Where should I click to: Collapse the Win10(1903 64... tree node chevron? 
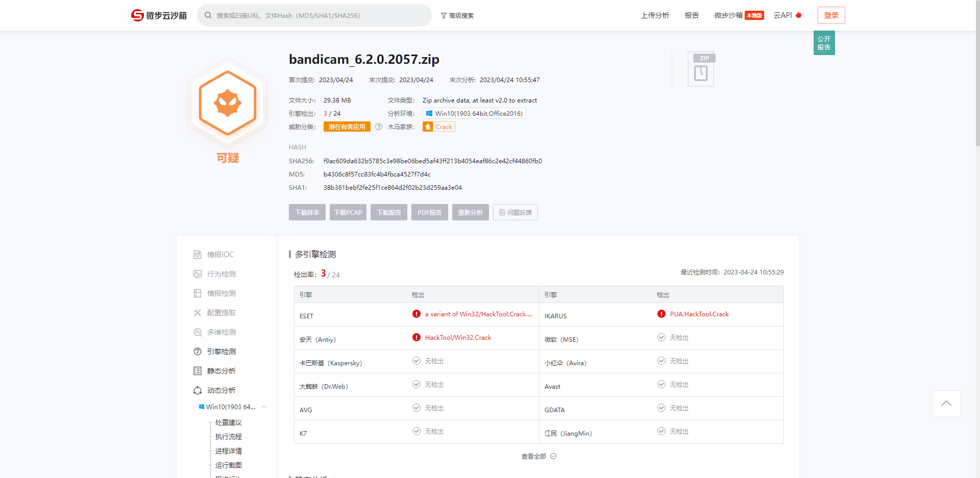coord(264,407)
